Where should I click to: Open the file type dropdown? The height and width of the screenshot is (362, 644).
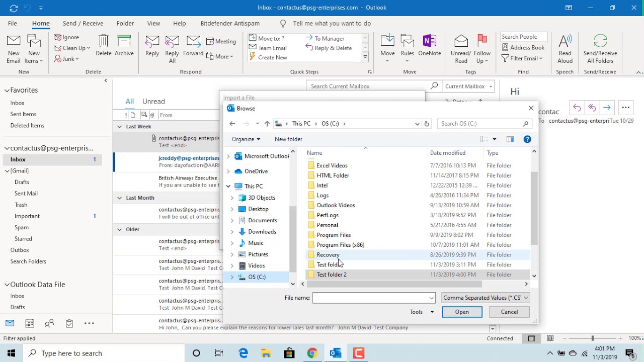pyautogui.click(x=485, y=298)
